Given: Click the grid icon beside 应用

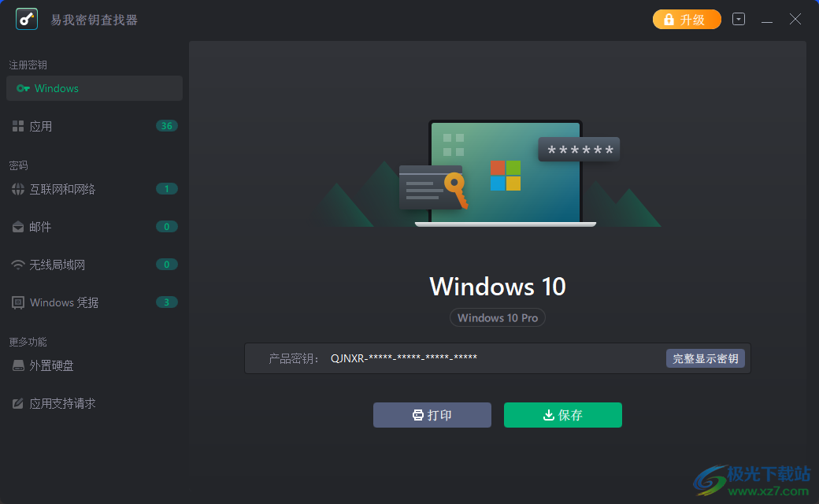Looking at the screenshot, I should 18,126.
